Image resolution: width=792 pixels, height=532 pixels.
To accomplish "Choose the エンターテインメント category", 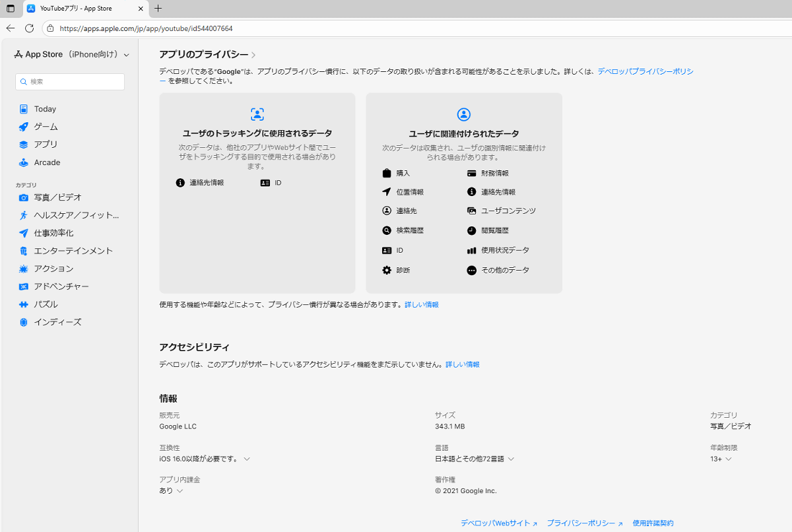I will 73,251.
